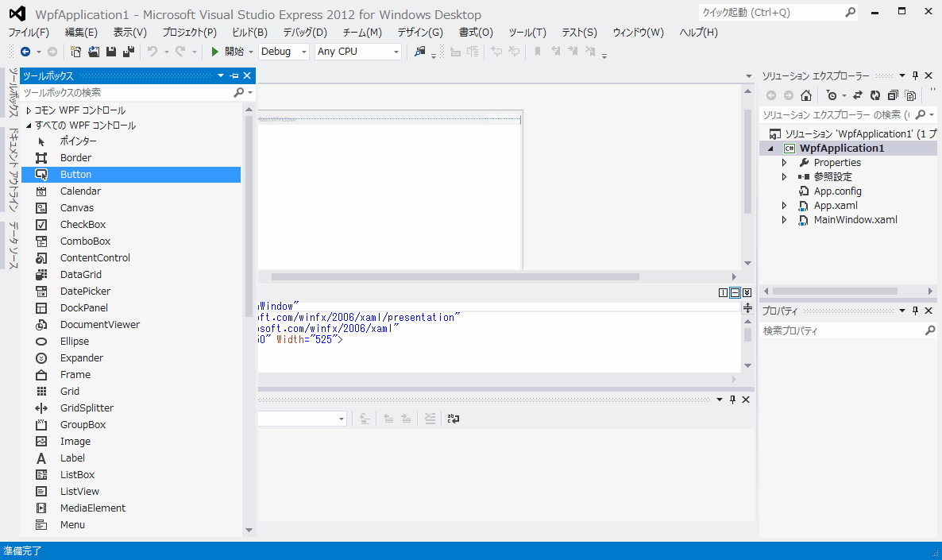This screenshot has height=560, width=942.
Task: Click the open file toolbar icon
Action: [94, 52]
